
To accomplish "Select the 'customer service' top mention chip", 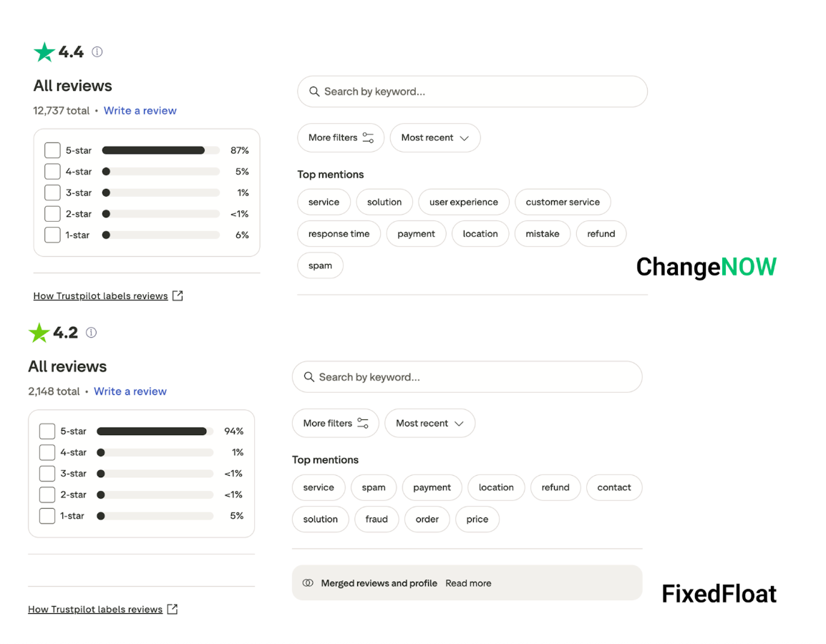I will tap(563, 203).
